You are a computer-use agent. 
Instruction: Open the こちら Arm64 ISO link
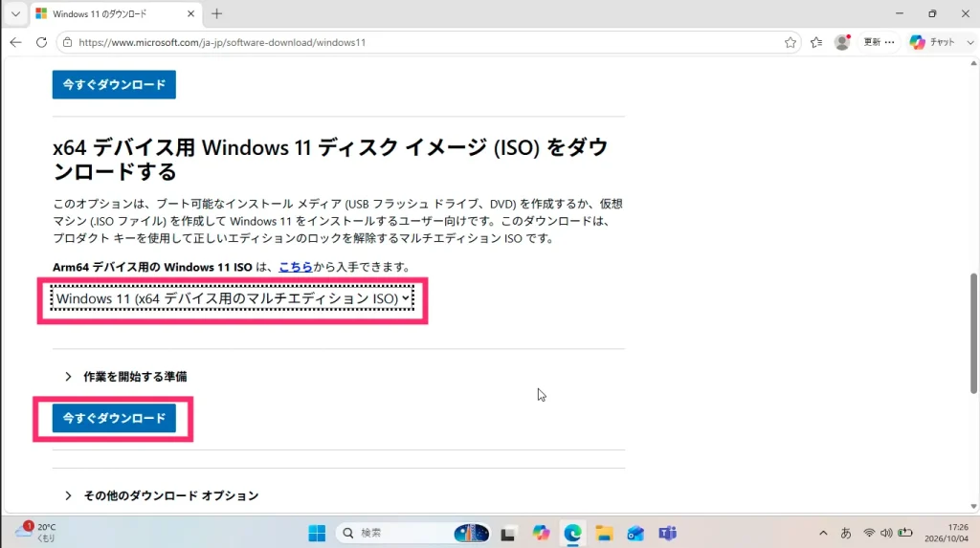pyautogui.click(x=295, y=267)
